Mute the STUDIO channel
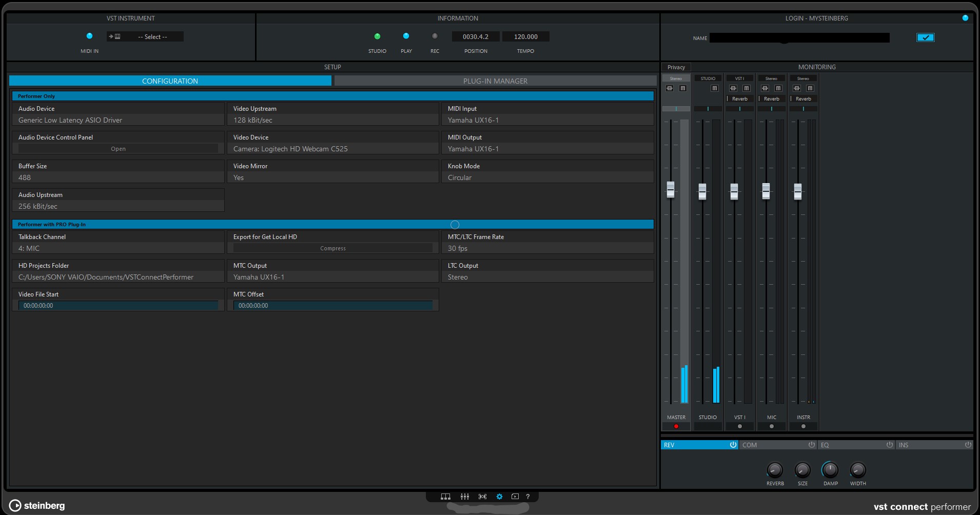The image size is (980, 515). pyautogui.click(x=715, y=88)
